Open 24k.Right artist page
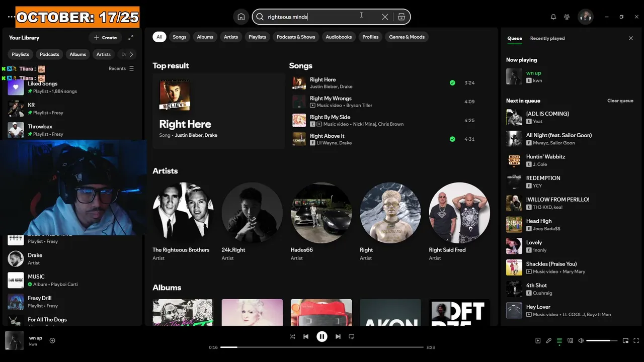This screenshot has width=644, height=362. click(252, 221)
